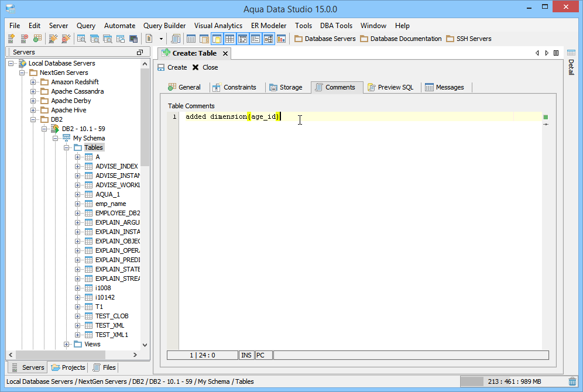Click the Local Database Servers globe icon
583x392 pixels.
click(x=22, y=63)
